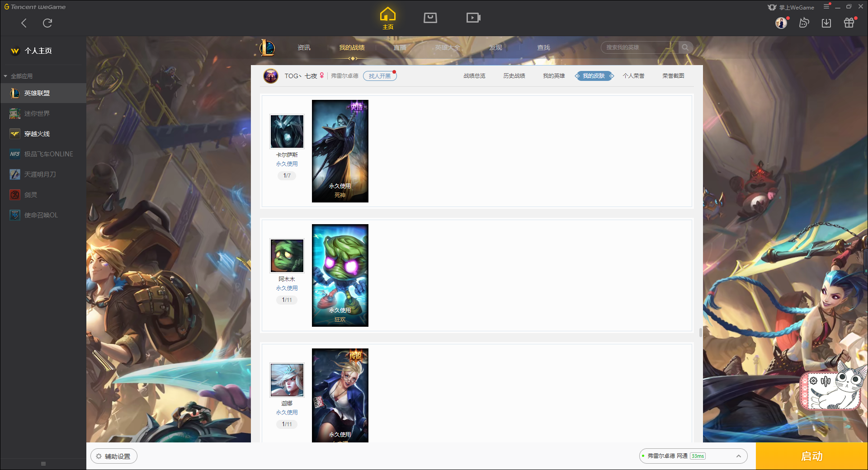868x470 pixels.
Task: Click 永久使用 under 阿木木
Action: coord(287,288)
